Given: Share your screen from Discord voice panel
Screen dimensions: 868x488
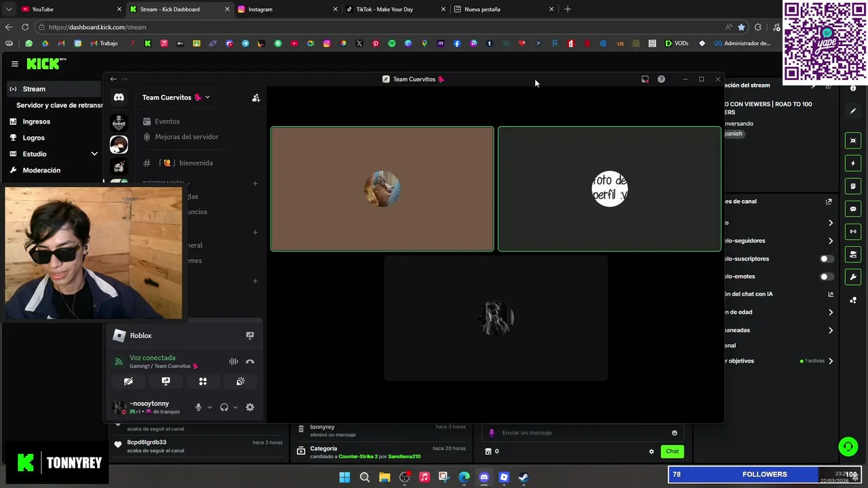Looking at the screenshot, I should point(165,382).
